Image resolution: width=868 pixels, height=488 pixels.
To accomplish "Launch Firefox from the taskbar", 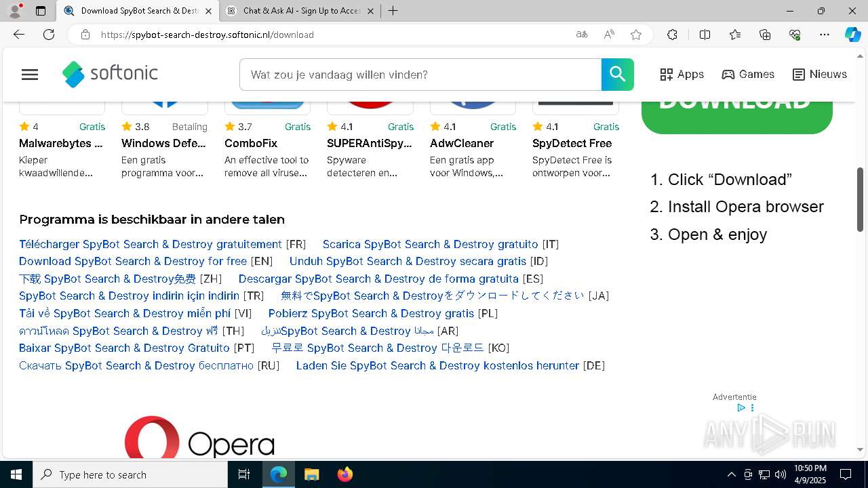I will click(x=344, y=474).
